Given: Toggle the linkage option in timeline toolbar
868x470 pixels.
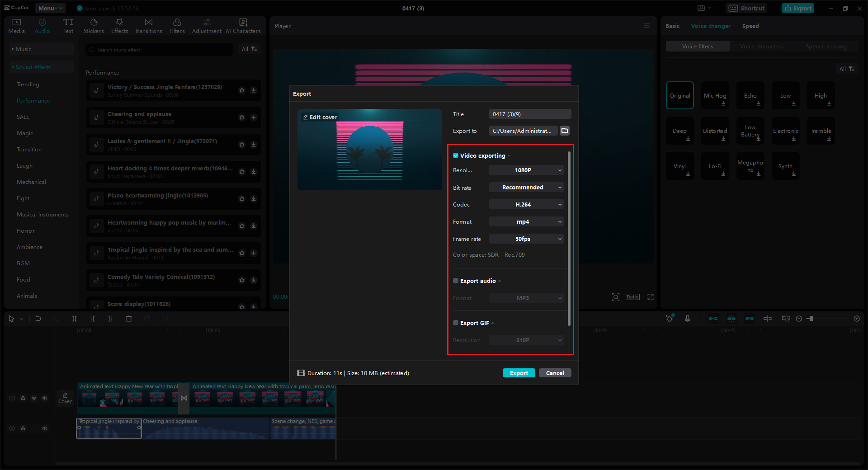Looking at the screenshot, I should tap(750, 319).
